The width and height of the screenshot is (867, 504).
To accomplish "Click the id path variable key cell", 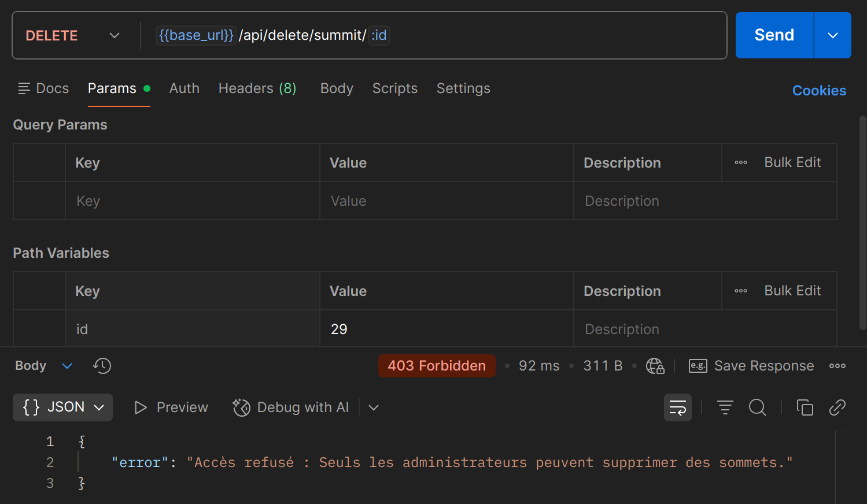I will pos(193,329).
